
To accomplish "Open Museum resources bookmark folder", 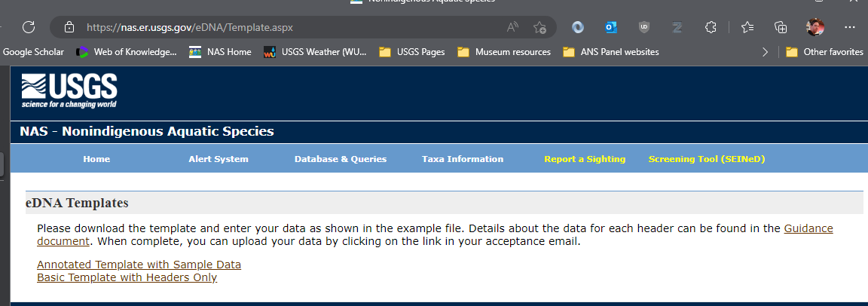I will pos(504,52).
